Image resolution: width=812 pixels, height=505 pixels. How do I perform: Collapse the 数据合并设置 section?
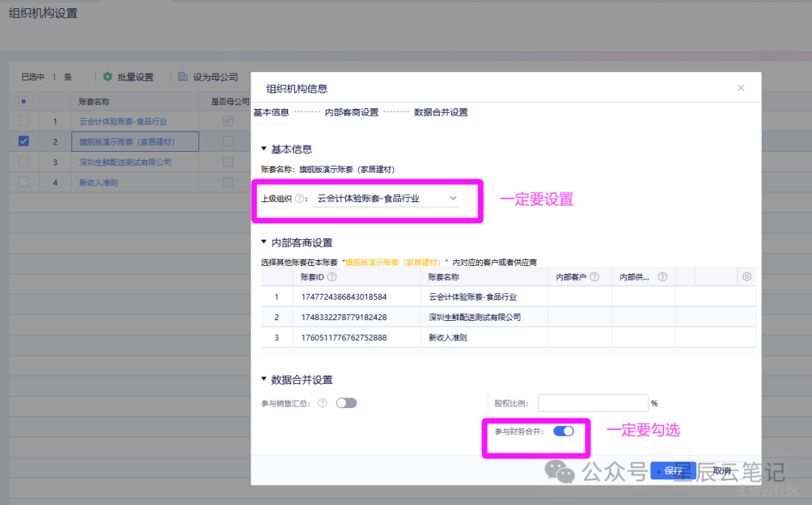point(264,380)
